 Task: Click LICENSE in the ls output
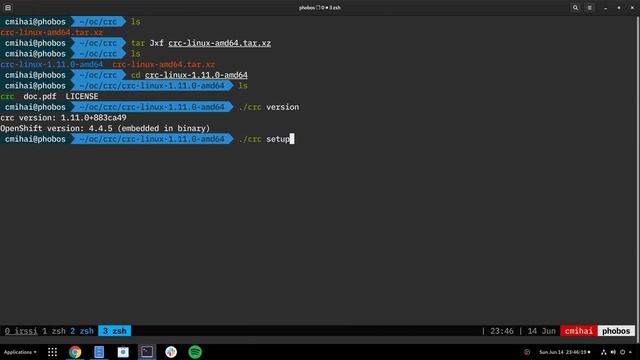coord(82,96)
